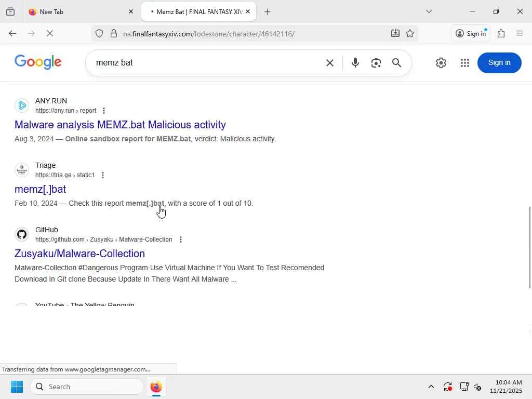Click ANY.RUN site name text
The width and height of the screenshot is (532, 399).
[51, 101]
